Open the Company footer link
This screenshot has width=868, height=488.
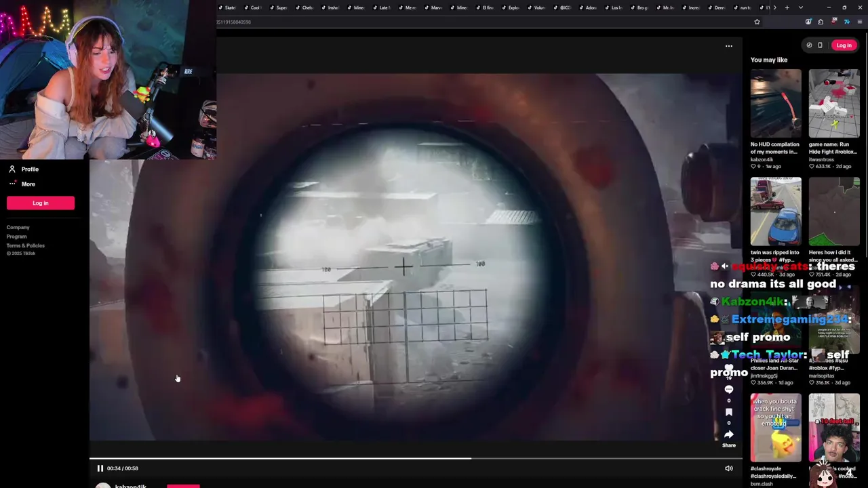click(18, 227)
